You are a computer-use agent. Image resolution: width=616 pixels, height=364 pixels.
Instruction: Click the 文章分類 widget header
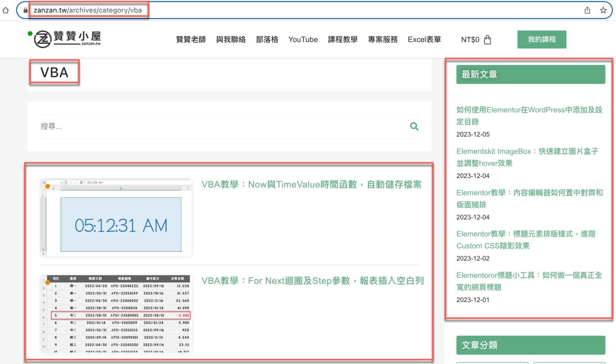[531, 345]
